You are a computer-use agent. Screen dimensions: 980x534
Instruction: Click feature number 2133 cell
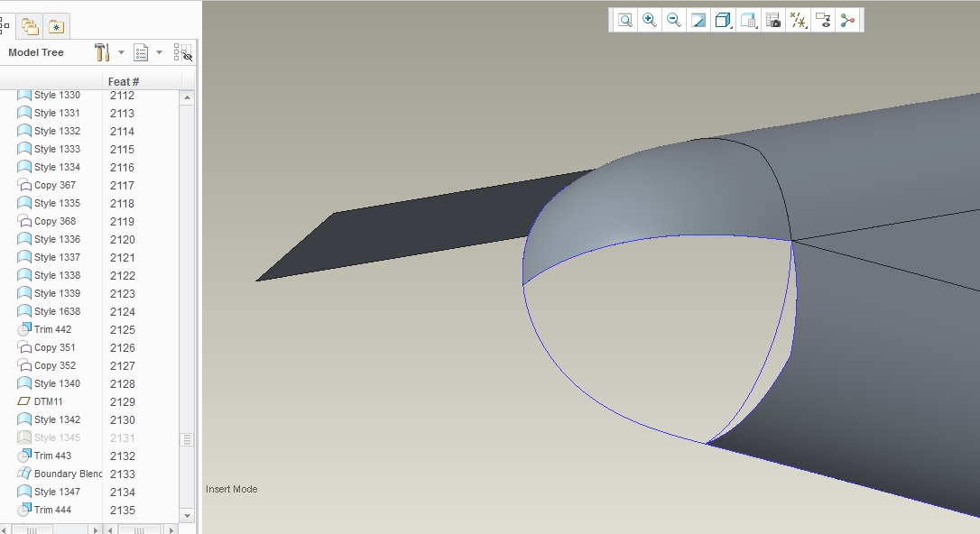pos(123,474)
